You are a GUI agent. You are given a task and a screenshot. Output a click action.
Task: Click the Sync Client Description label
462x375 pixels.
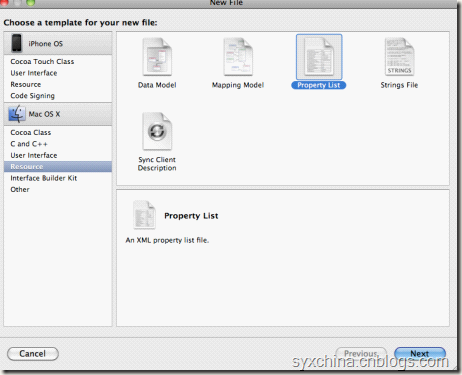[x=157, y=164]
